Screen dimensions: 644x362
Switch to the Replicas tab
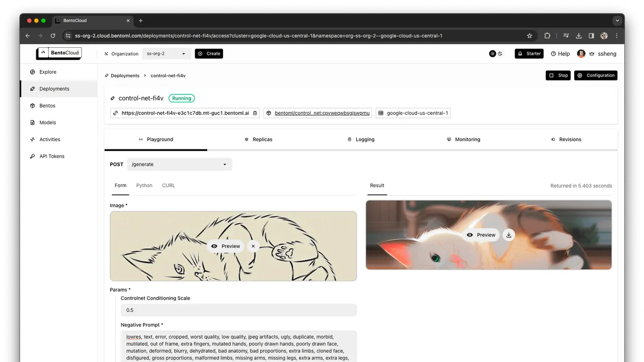[x=258, y=139]
